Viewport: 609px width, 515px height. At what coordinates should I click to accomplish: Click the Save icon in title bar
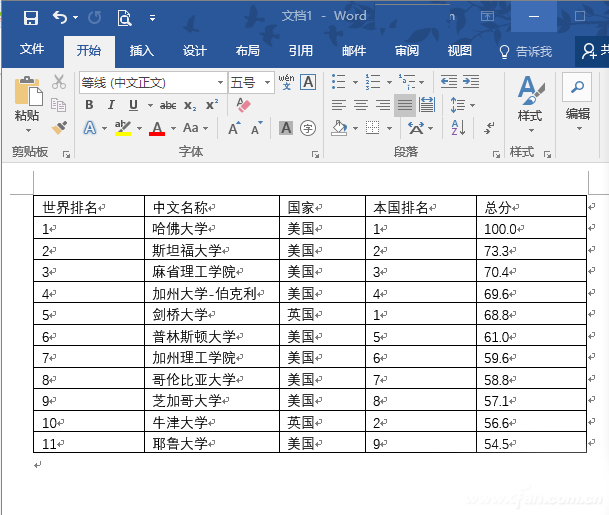(x=31, y=17)
